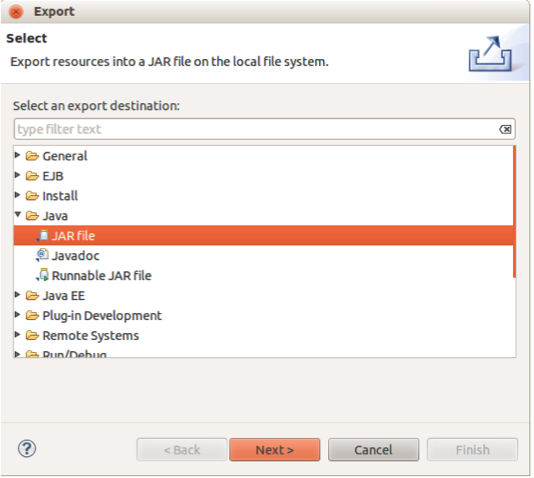This screenshot has width=534, height=478.
Task: Select the Install tree item
Action: [x=60, y=196]
